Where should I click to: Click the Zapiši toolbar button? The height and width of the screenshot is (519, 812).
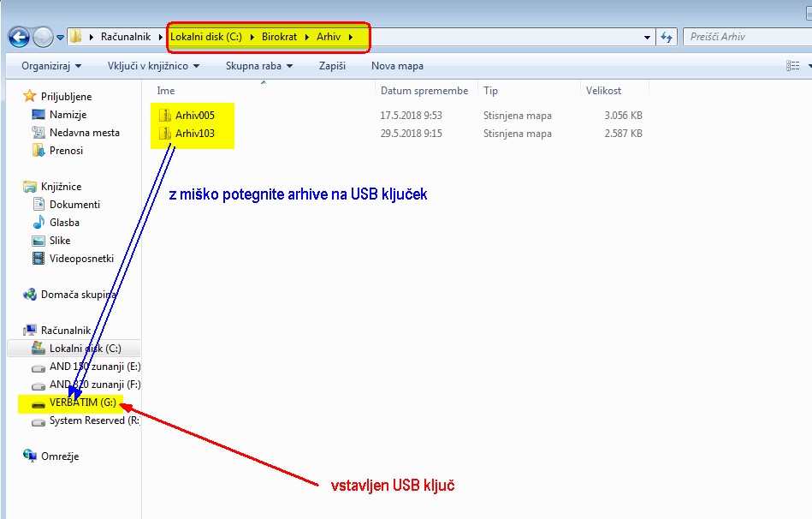332,66
